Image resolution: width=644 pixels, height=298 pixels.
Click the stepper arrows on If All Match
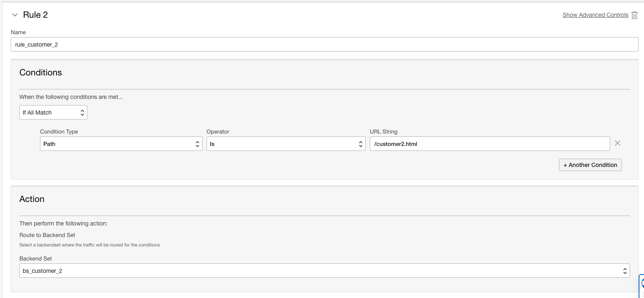click(83, 112)
